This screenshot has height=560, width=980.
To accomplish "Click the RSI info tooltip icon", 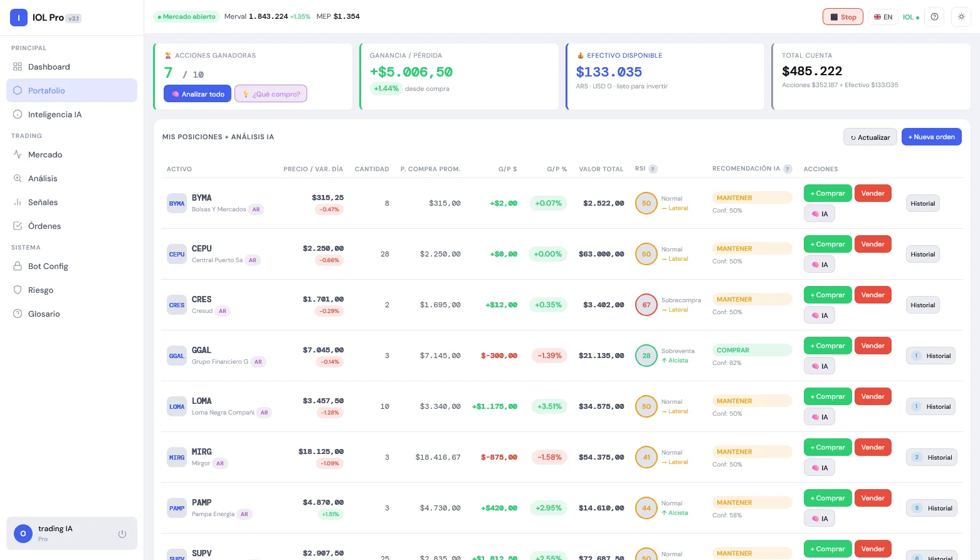I will 653,169.
